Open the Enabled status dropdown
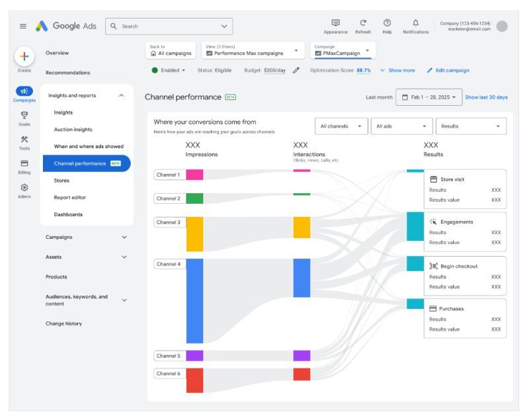The width and height of the screenshot is (529, 420). (x=169, y=70)
